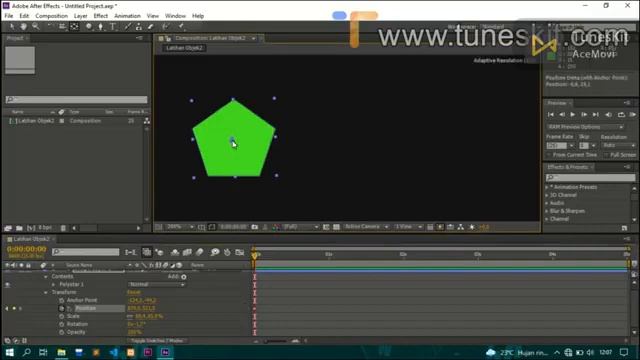Toggle the Position keyframe diamond navigator
Viewport: 640px width, 360px height.
(14, 309)
